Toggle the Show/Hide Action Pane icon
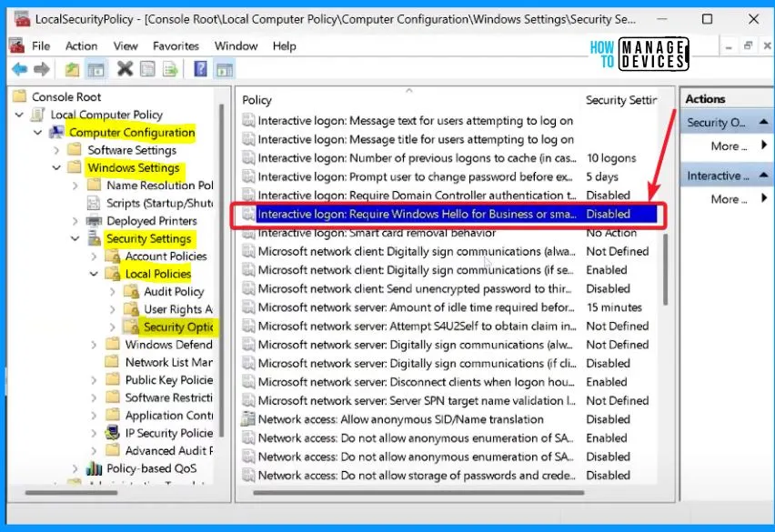775x532 pixels. [x=224, y=69]
